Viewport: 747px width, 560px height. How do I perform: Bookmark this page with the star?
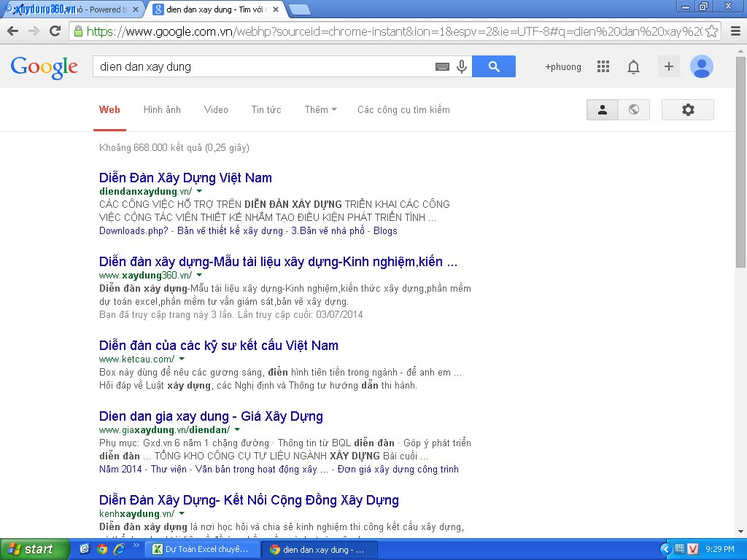click(x=712, y=31)
